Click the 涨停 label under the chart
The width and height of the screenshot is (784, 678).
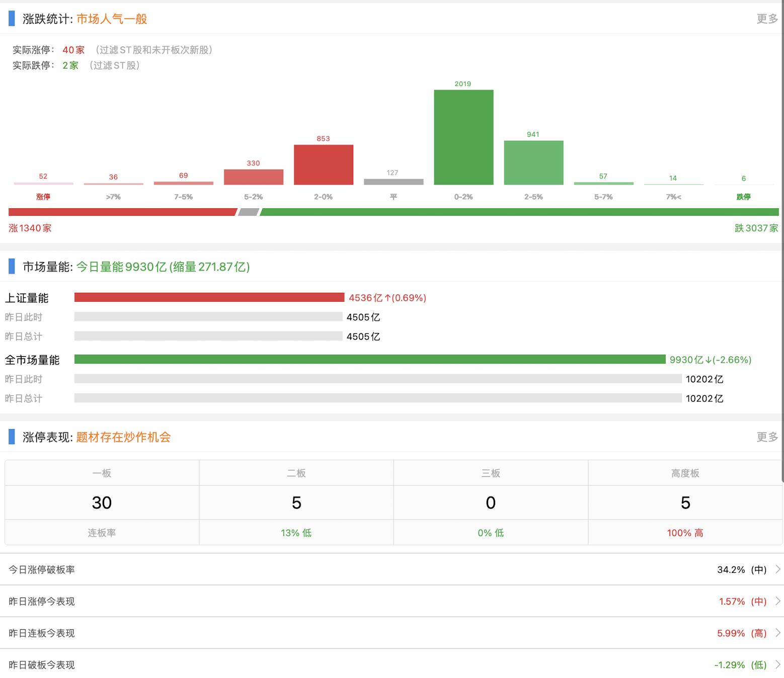43,197
